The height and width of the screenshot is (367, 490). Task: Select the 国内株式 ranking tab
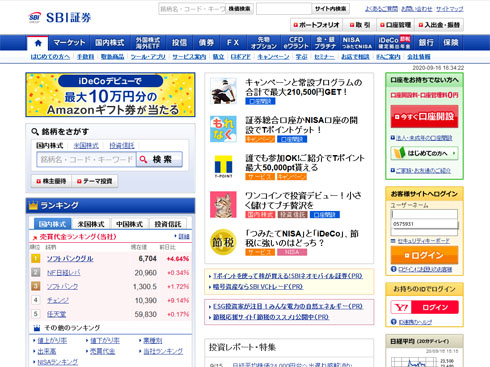pos(53,224)
